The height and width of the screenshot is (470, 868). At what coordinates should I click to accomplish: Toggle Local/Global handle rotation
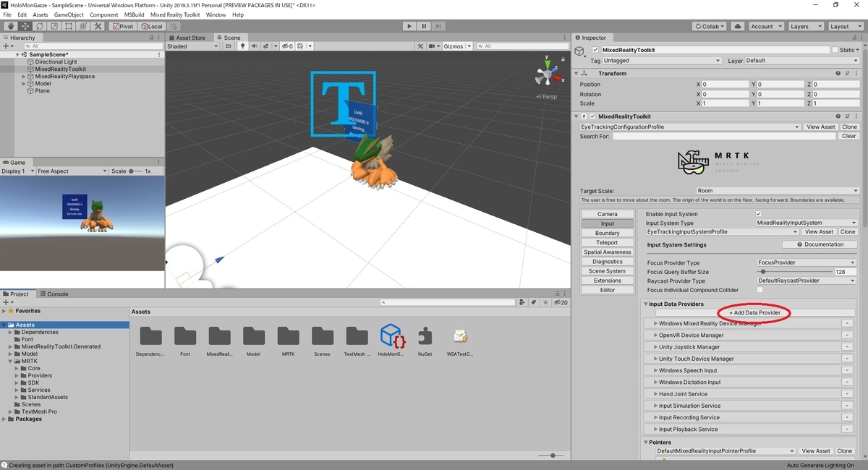coord(151,26)
